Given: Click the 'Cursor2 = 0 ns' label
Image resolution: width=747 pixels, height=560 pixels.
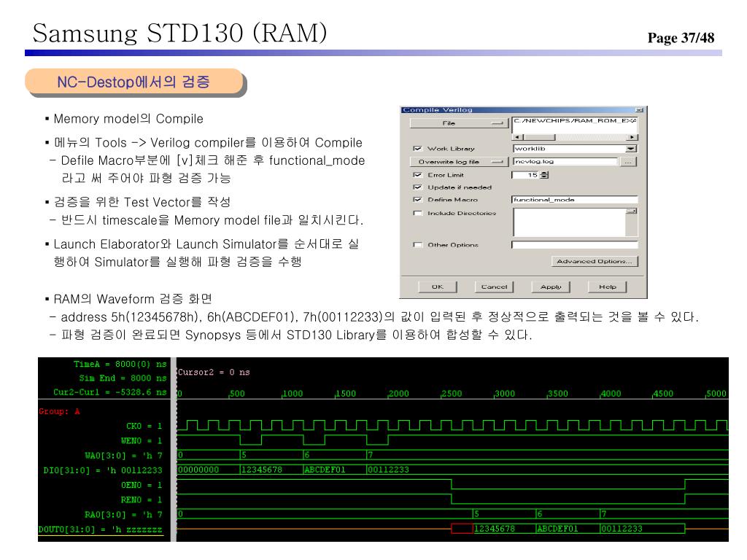Looking at the screenshot, I should 214,373.
